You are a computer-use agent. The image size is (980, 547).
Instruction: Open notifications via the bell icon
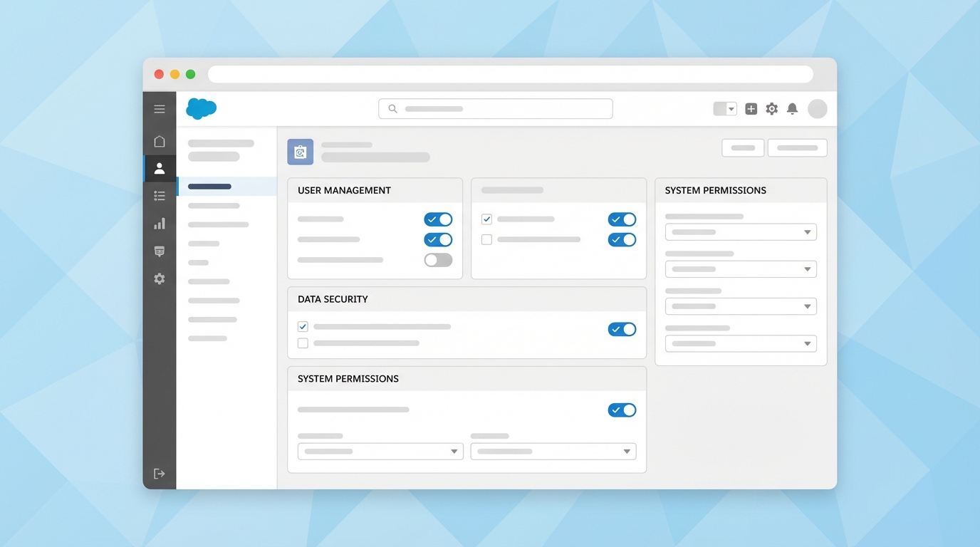click(792, 108)
